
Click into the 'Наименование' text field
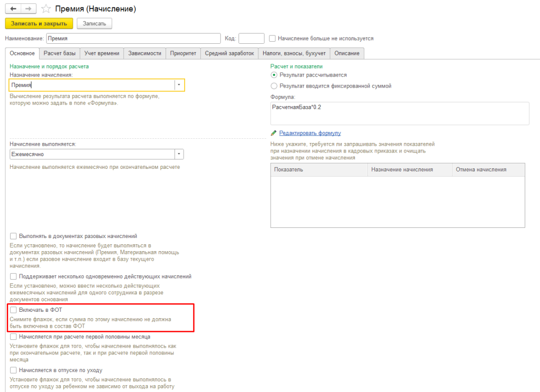[133, 39]
